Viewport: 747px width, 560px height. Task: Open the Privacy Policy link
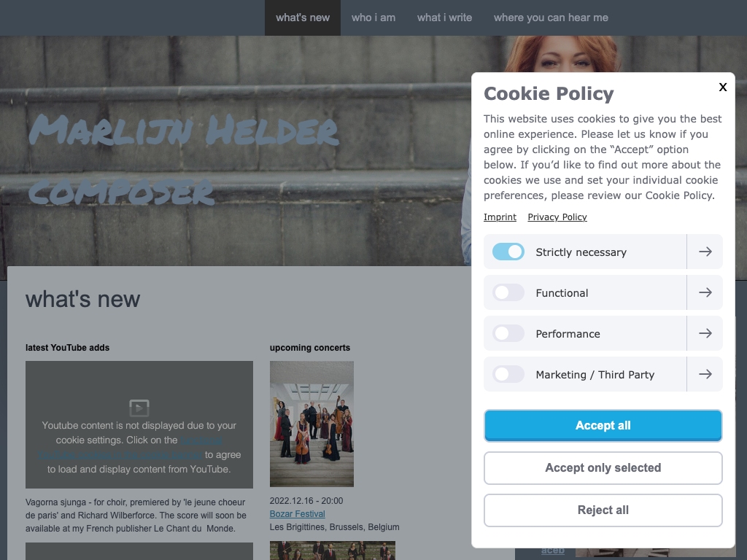click(557, 217)
